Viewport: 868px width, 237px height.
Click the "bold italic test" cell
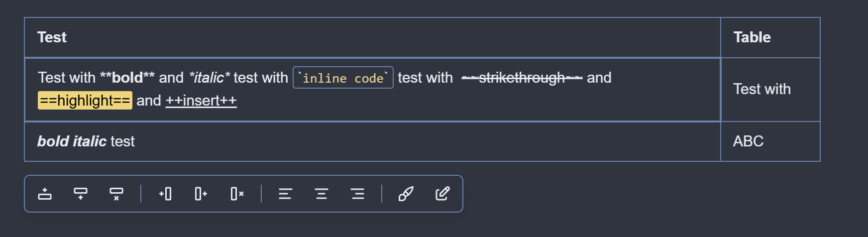(x=86, y=141)
